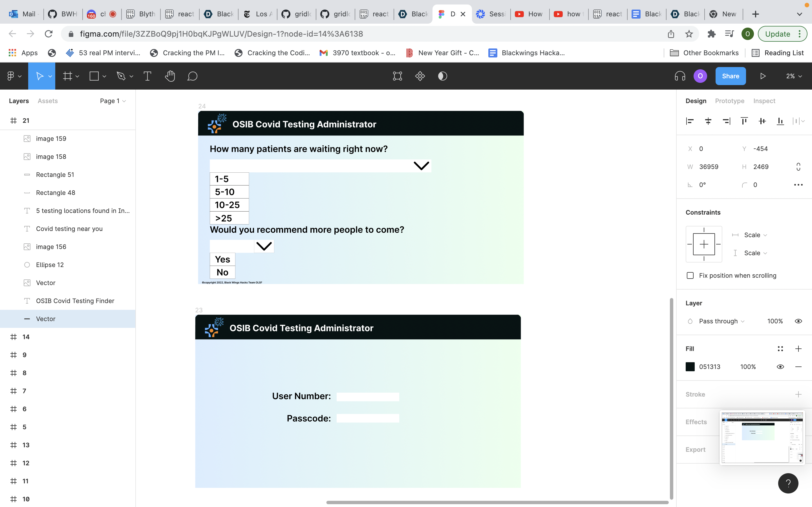Click the 051313 fill color swatch
The width and height of the screenshot is (812, 507).
click(x=690, y=366)
